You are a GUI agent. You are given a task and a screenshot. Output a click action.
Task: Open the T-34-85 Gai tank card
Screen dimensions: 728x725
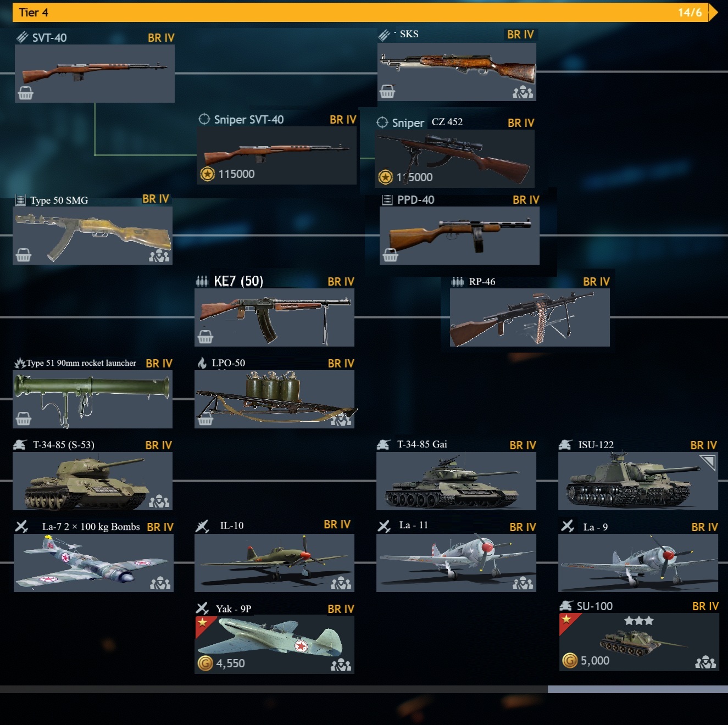point(456,481)
